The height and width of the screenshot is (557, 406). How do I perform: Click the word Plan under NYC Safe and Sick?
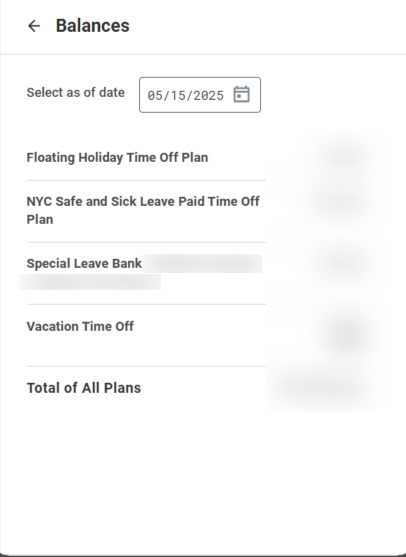[x=40, y=219]
